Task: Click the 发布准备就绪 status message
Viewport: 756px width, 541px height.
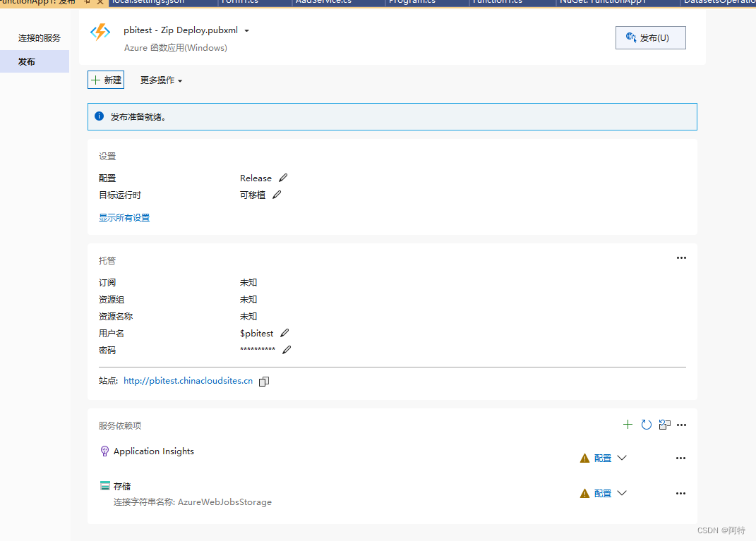Action: 138,117
